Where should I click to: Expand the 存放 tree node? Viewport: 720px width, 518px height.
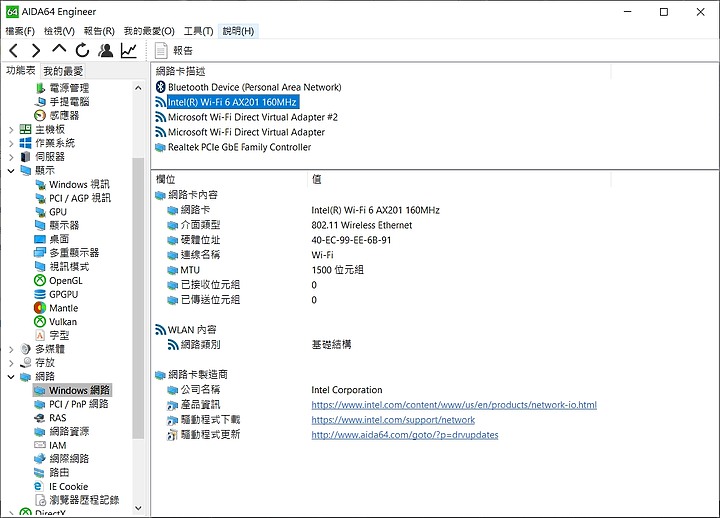11,363
